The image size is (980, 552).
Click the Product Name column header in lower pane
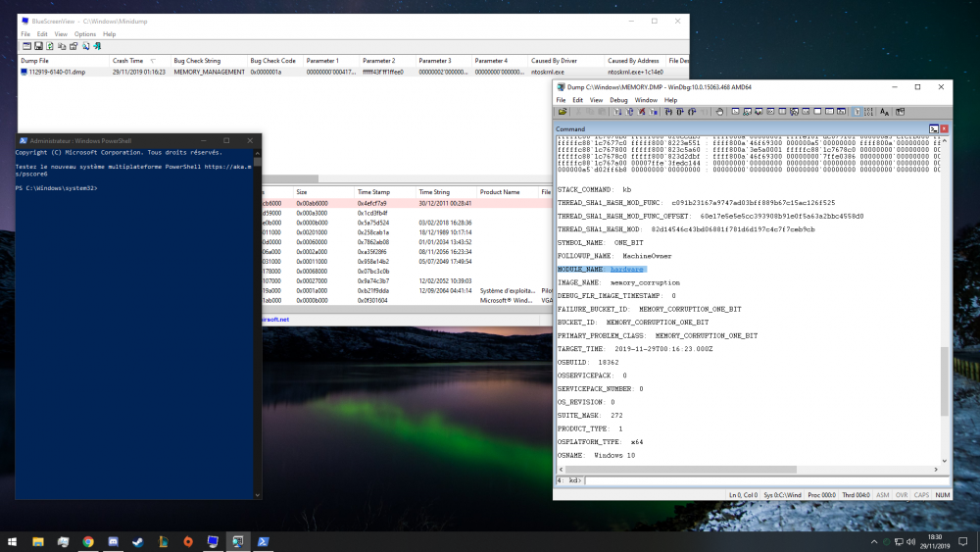[x=507, y=192]
